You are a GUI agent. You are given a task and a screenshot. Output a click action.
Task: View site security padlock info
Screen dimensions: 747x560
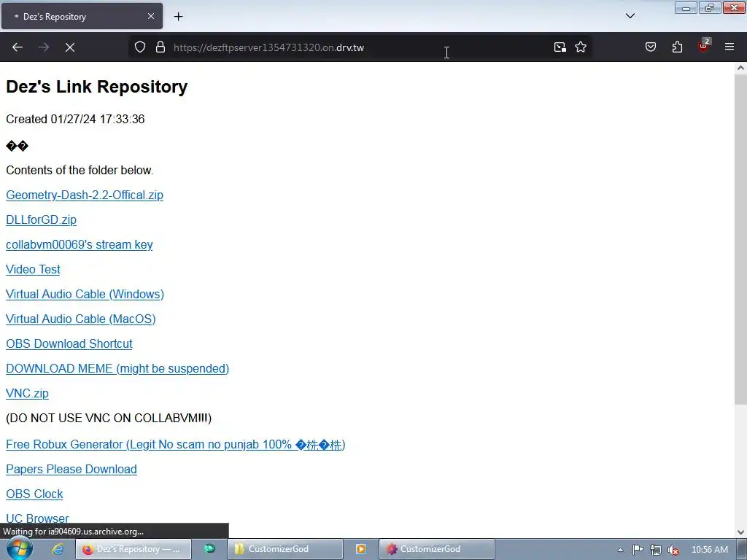[160, 47]
